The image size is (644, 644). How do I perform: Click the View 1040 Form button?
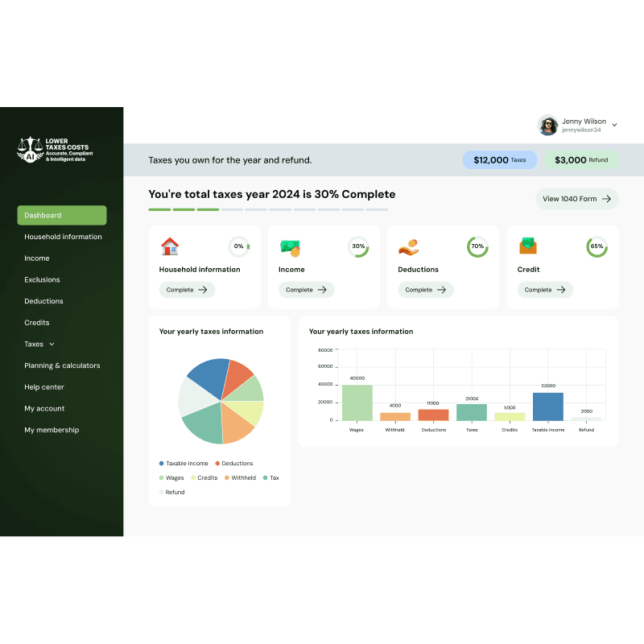pos(577,199)
